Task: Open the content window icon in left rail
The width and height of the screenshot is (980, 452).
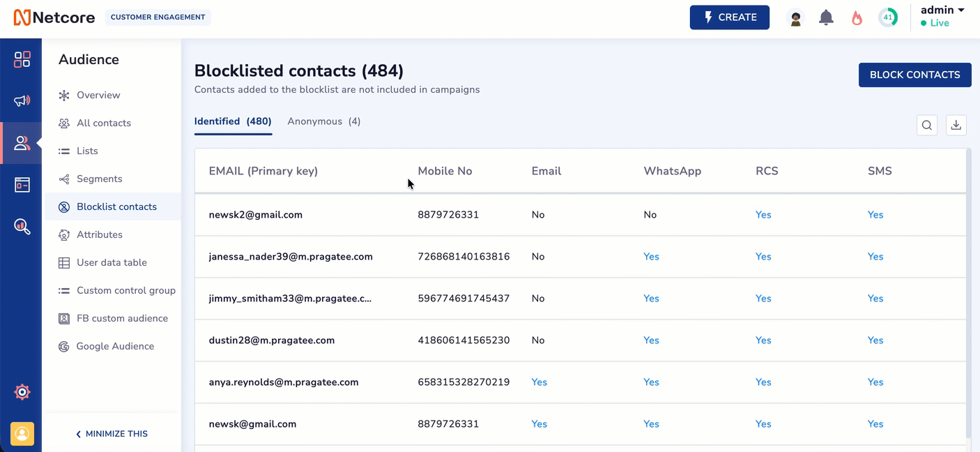Action: [x=22, y=185]
